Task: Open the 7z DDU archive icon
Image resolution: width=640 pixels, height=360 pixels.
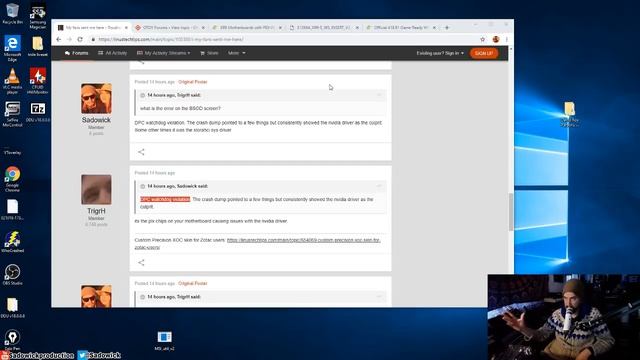Action: coord(38,112)
